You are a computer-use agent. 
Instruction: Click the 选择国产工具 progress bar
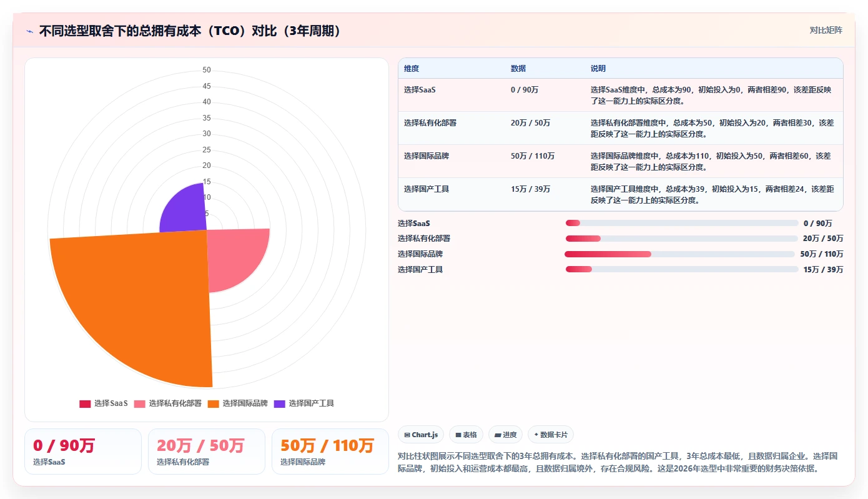point(682,269)
